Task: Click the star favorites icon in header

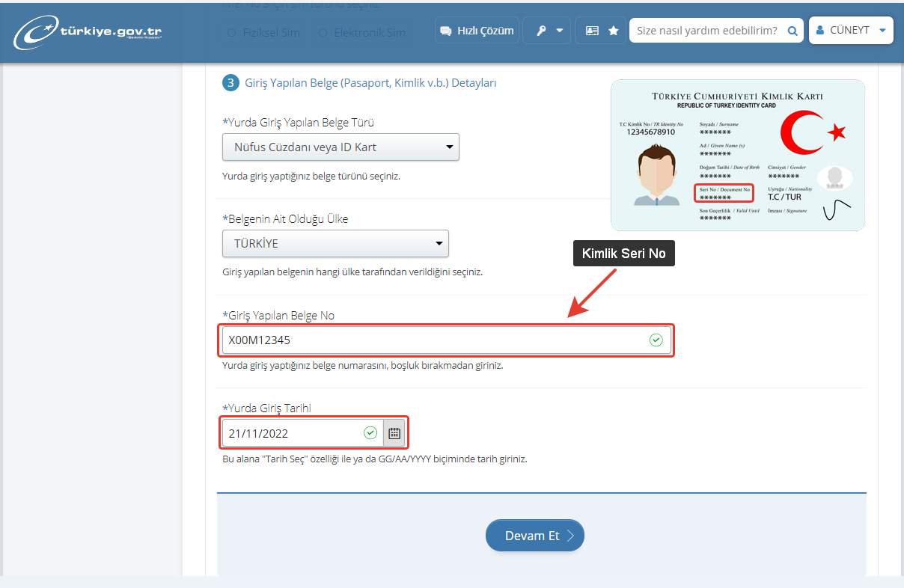Action: (x=614, y=31)
